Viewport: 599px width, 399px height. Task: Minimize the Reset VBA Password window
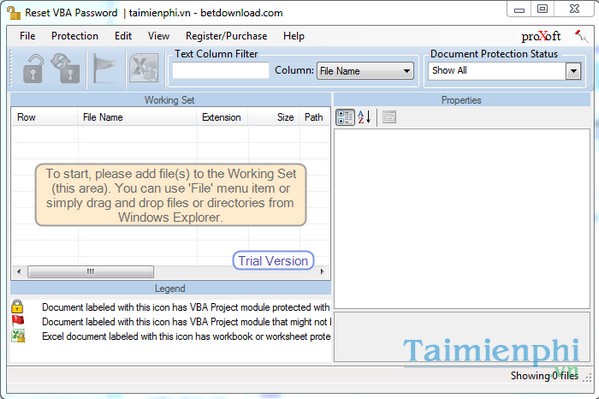519,9
